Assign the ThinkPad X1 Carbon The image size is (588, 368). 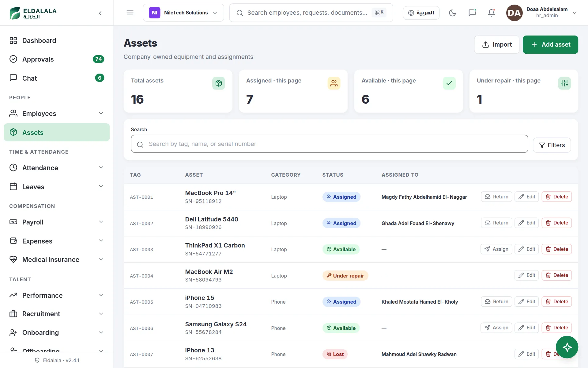[496, 249]
